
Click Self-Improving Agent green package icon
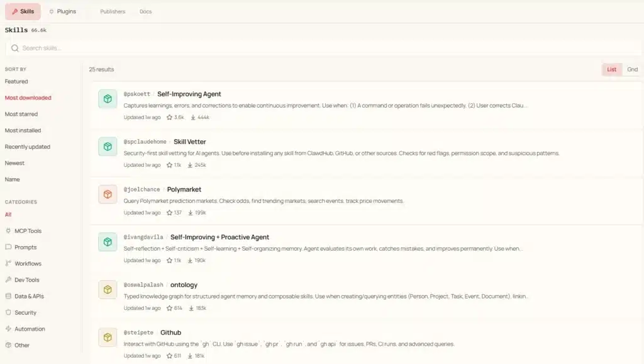coord(108,99)
